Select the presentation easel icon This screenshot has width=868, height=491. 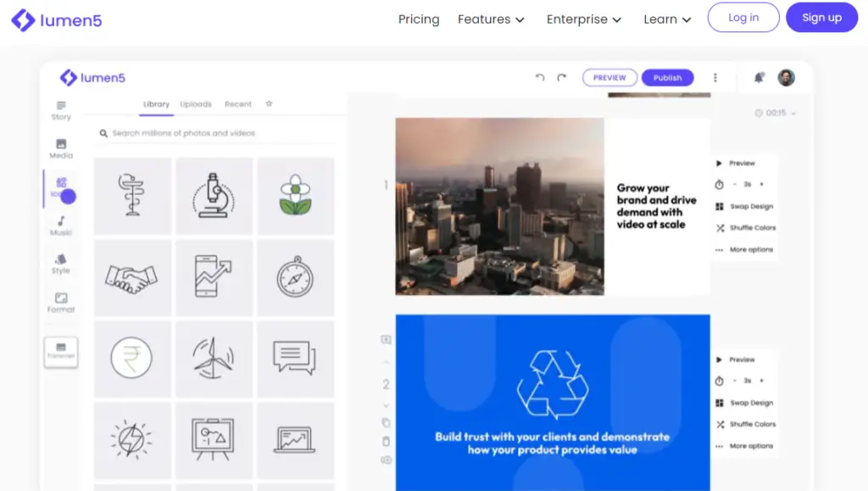[214, 441]
